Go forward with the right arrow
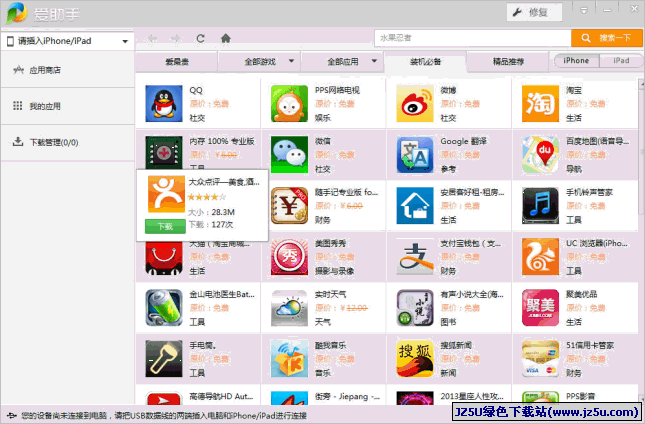 [x=176, y=39]
